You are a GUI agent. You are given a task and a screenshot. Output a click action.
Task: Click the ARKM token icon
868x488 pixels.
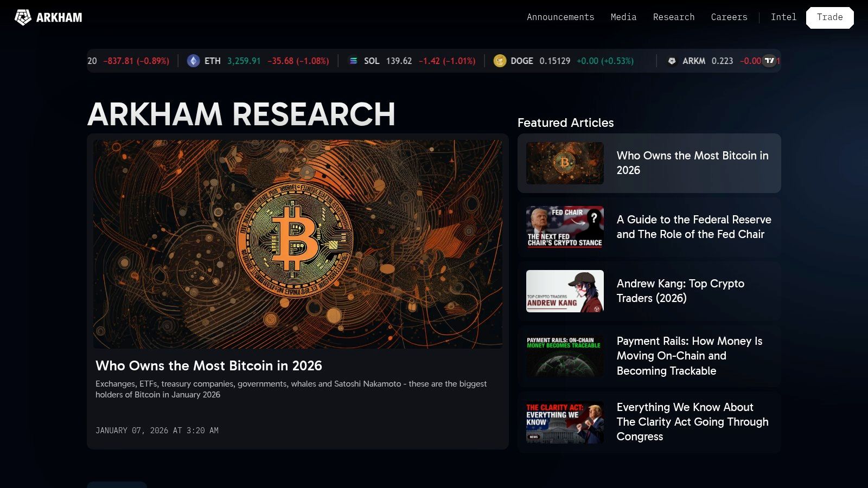point(672,61)
